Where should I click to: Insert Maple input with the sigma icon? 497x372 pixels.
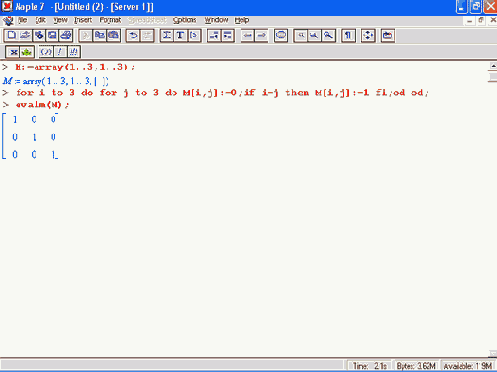click(167, 35)
